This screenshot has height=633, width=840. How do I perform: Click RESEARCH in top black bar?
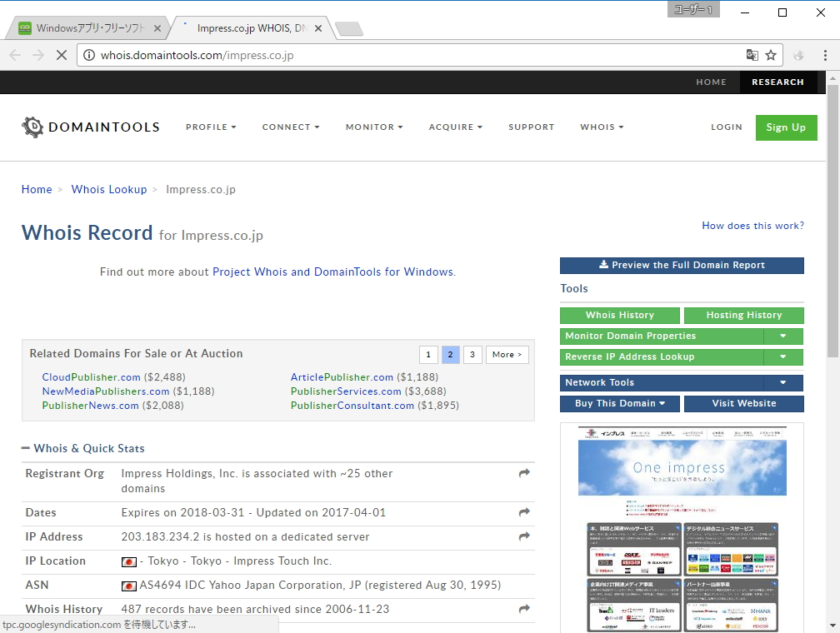[777, 82]
